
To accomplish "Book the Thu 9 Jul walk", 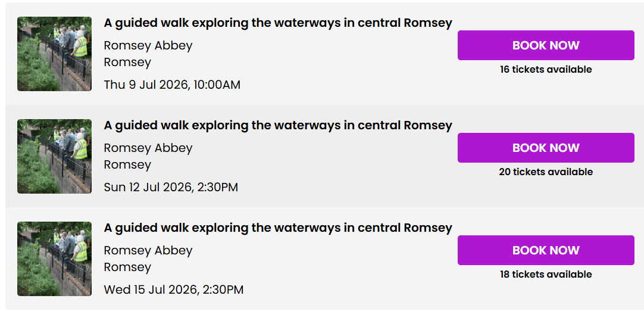I will [546, 45].
